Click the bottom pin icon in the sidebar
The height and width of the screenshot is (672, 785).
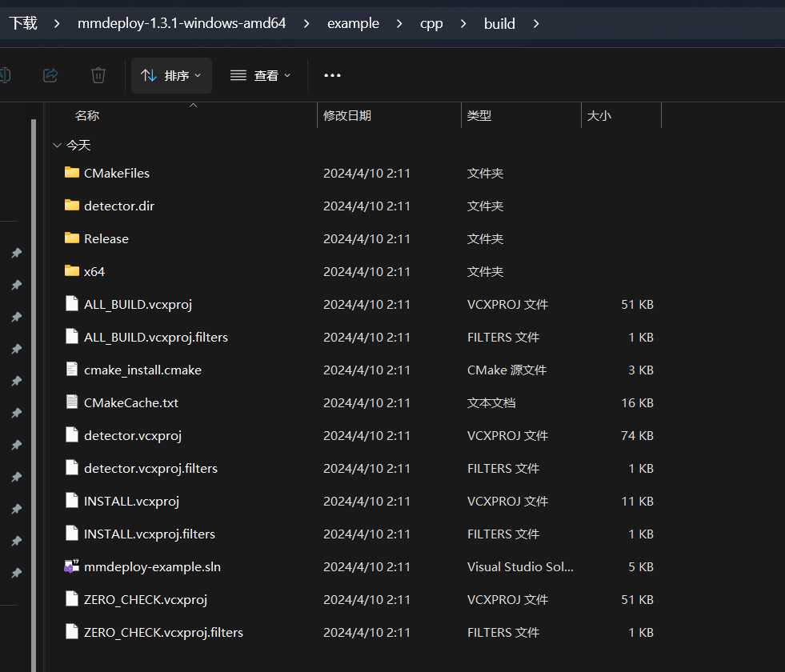(18, 573)
